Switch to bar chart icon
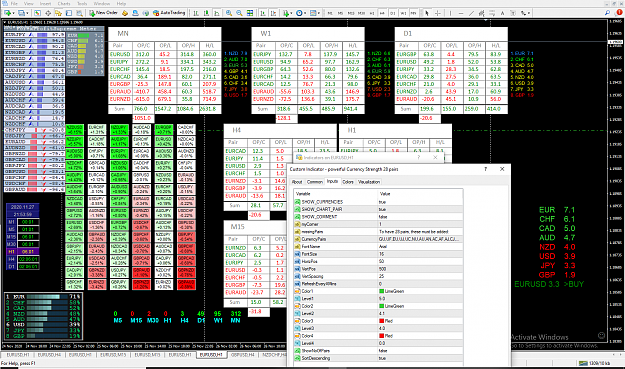The width and height of the screenshot is (625, 369). [x=196, y=13]
